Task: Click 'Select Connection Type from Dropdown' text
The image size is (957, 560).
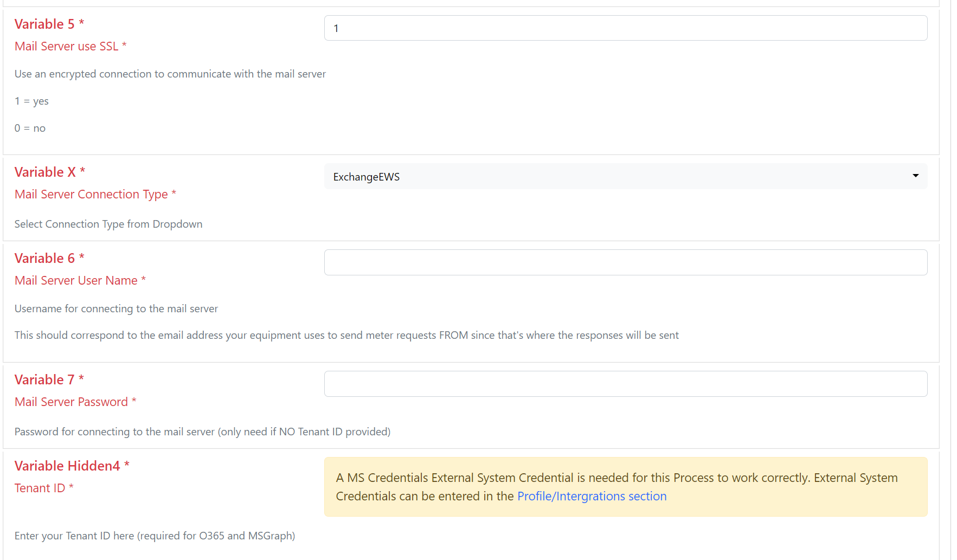Action: coord(108,224)
